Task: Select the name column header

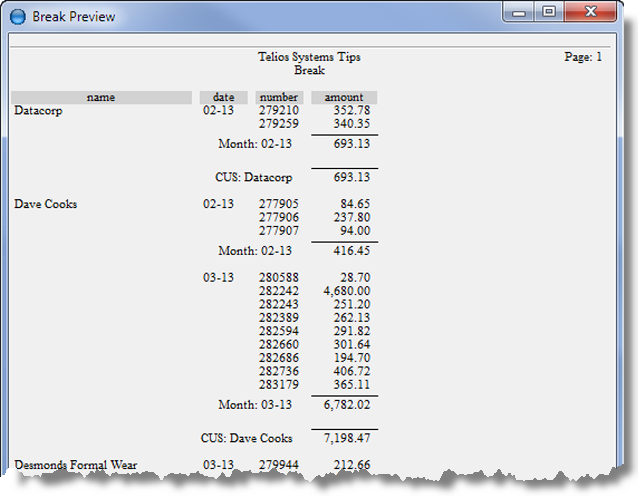Action: 101,97
